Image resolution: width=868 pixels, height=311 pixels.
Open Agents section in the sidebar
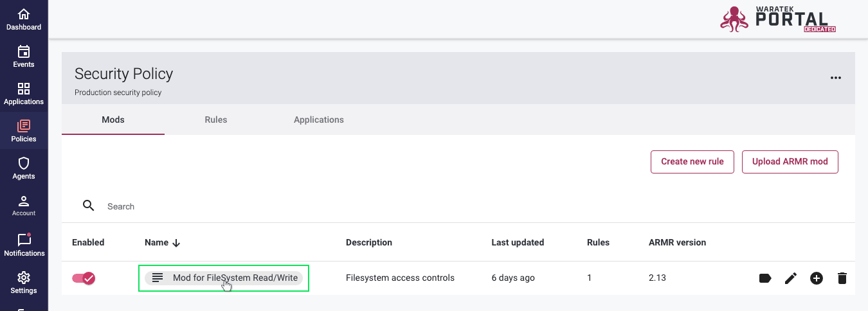click(x=24, y=168)
